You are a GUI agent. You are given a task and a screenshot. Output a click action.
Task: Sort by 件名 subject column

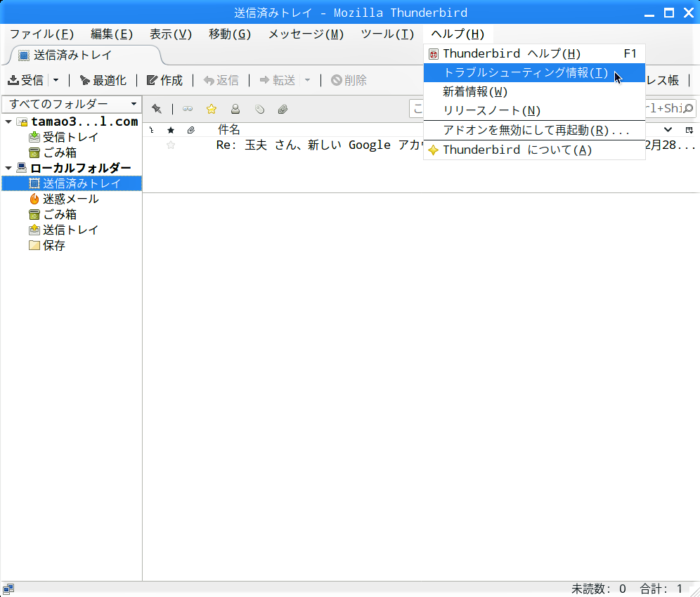[228, 130]
